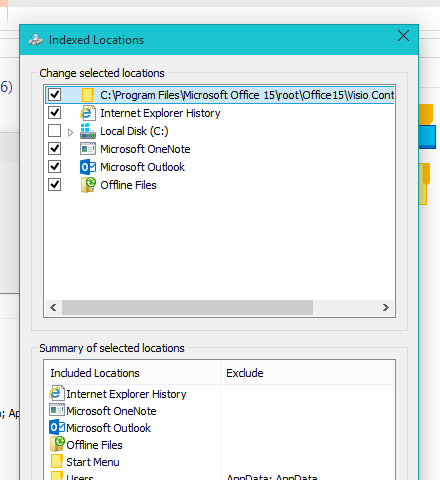The height and width of the screenshot is (480, 440).
Task: Click Microsoft OneNote icon in summary list
Action: coord(57,410)
